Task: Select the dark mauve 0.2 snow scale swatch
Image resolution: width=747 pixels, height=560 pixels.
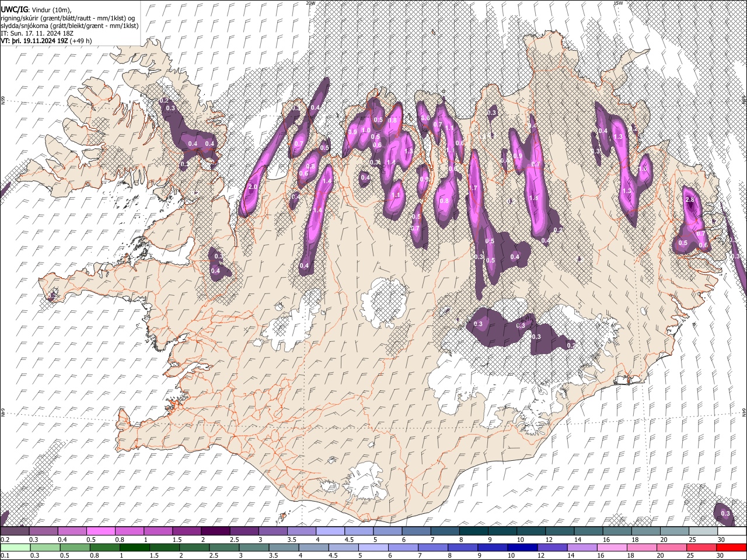Action: coord(15,531)
